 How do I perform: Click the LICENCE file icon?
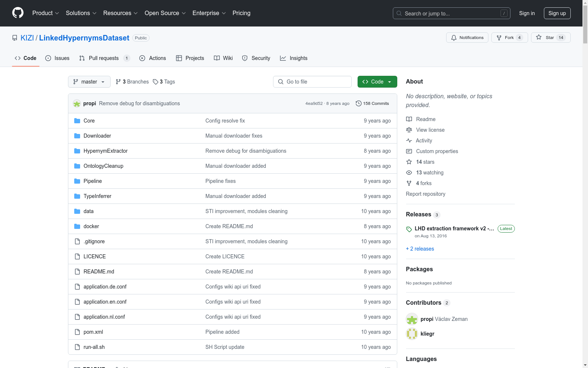coord(77,256)
